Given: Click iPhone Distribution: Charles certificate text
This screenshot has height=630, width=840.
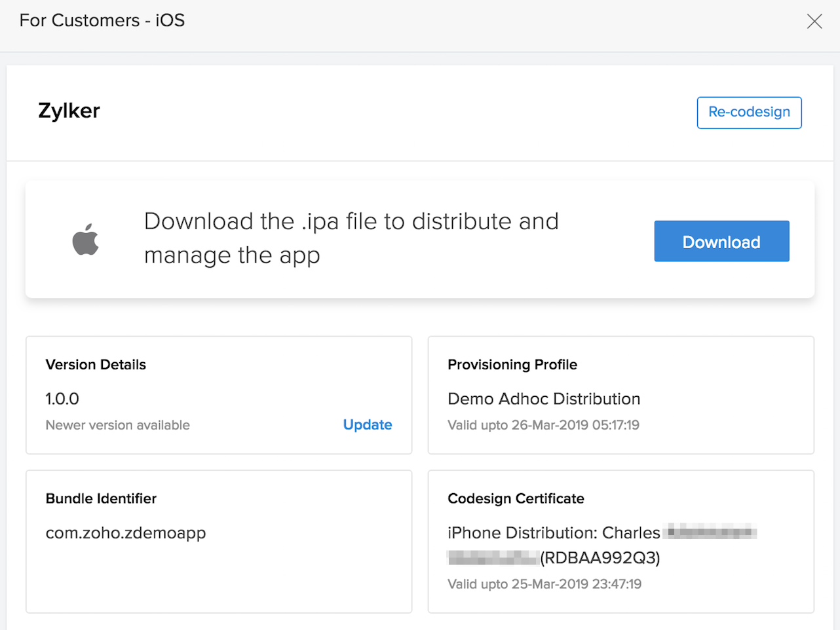Looking at the screenshot, I should [554, 532].
